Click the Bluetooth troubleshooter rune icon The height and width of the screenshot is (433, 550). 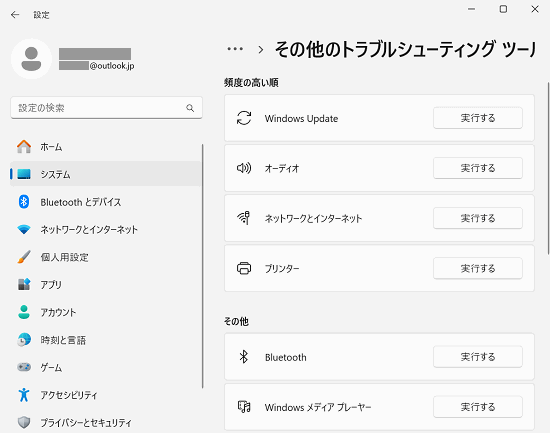243,357
